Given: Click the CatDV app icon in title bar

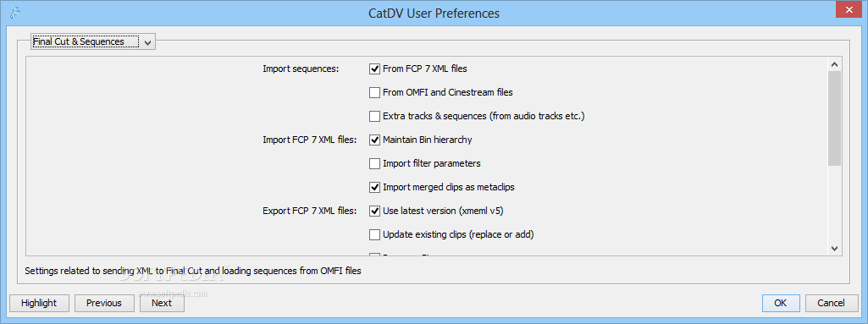Looking at the screenshot, I should (15, 12).
